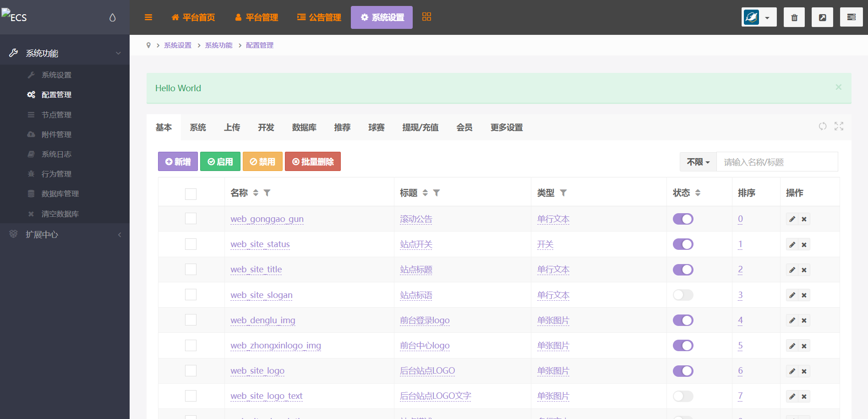Toggle status switch for web_zhongxinlogo_img
Image resolution: width=868 pixels, height=419 pixels.
coord(683,346)
